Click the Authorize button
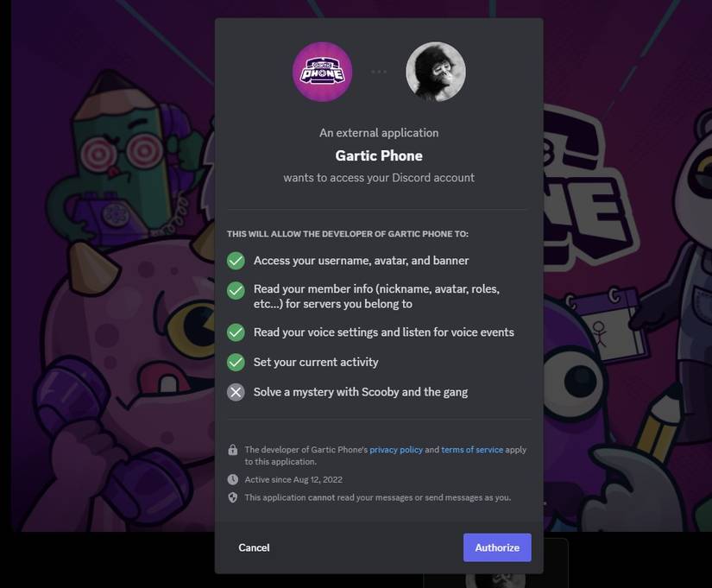The height and width of the screenshot is (588, 712). pyautogui.click(x=497, y=547)
